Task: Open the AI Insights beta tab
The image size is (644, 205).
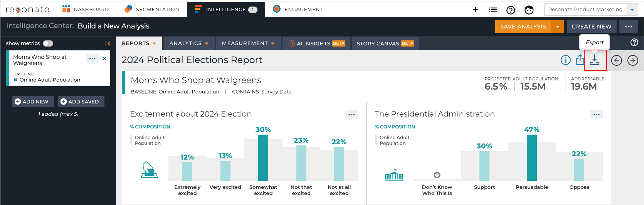Action: pos(316,43)
